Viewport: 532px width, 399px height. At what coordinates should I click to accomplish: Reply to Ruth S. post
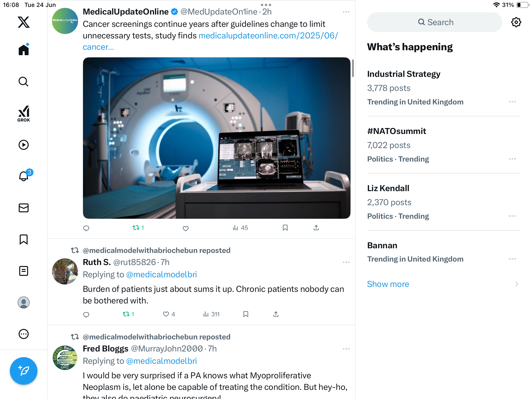pyautogui.click(x=86, y=315)
